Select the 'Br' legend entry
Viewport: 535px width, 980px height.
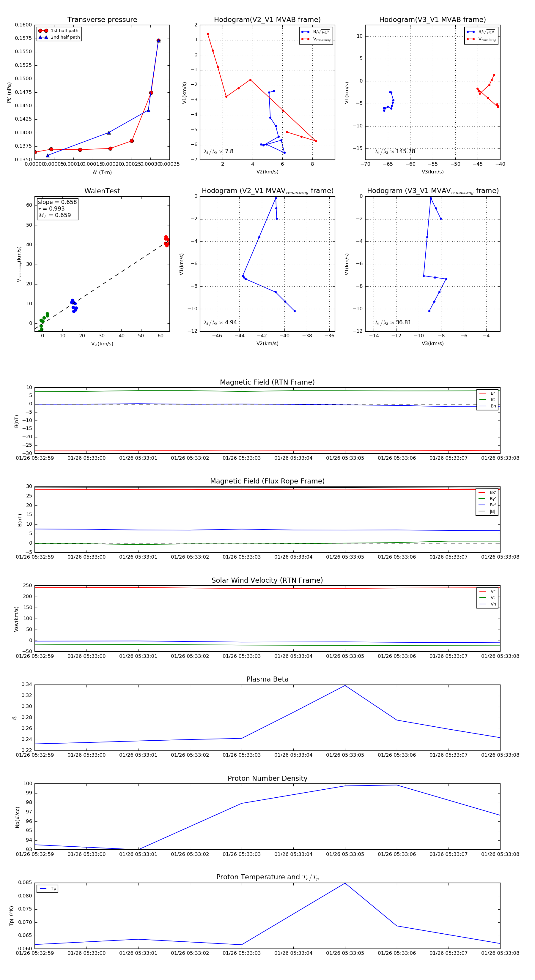tap(487, 393)
